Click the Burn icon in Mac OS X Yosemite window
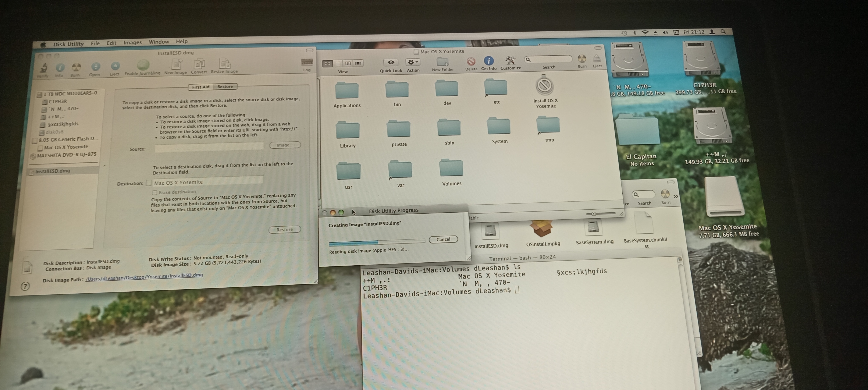The width and height of the screenshot is (868, 390). tap(581, 59)
